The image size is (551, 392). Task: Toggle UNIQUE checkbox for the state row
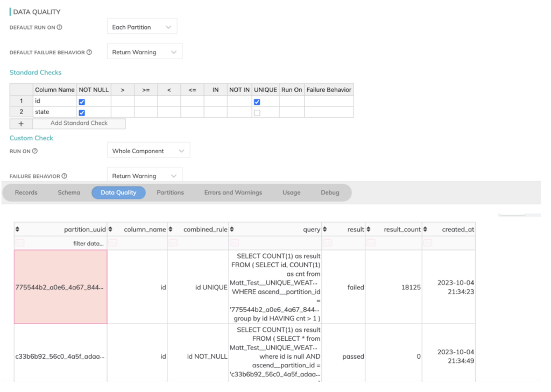click(257, 113)
